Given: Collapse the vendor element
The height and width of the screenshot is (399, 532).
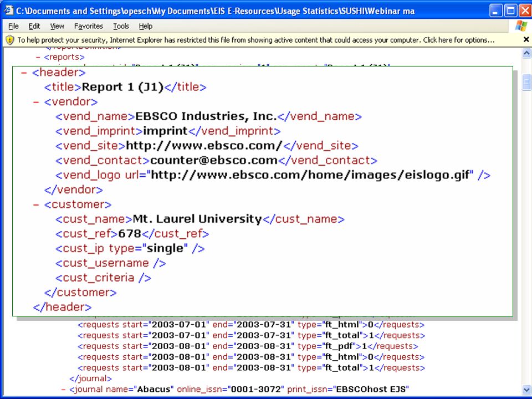Looking at the screenshot, I should (35, 102).
